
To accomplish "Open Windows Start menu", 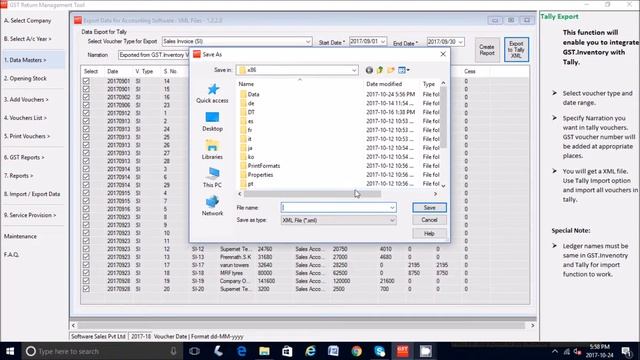I will click(10, 351).
